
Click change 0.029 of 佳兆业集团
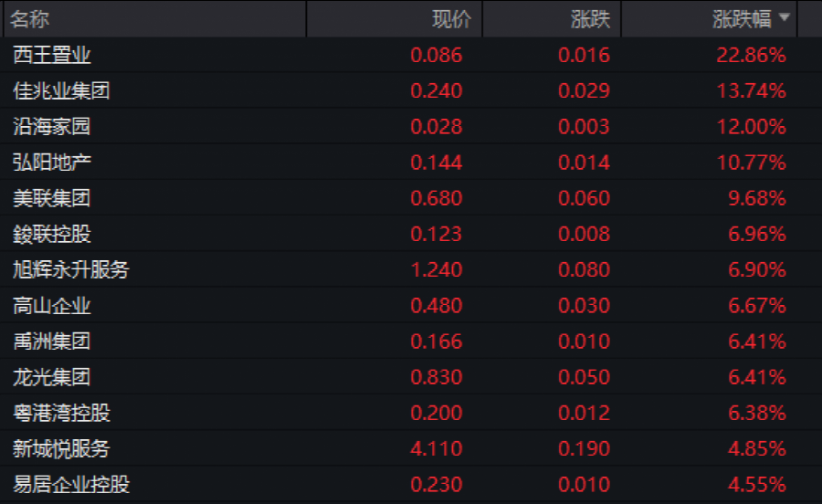point(584,90)
